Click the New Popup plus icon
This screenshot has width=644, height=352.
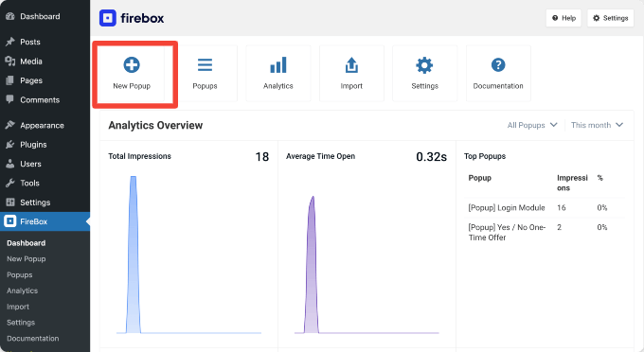(132, 65)
